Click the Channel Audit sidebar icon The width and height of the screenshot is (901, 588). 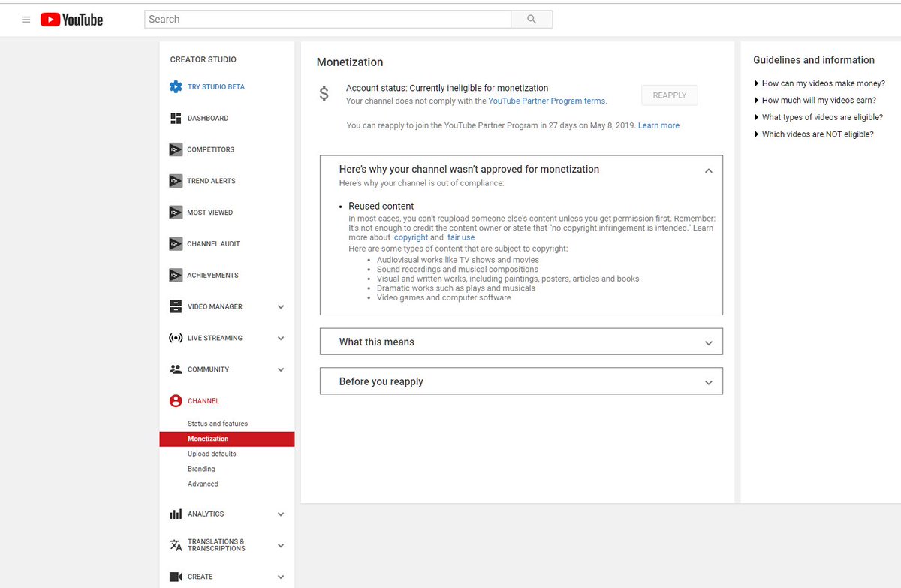(176, 244)
